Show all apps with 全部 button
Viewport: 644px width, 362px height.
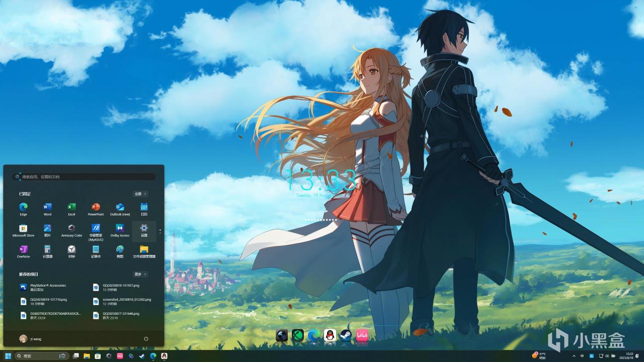(x=140, y=194)
